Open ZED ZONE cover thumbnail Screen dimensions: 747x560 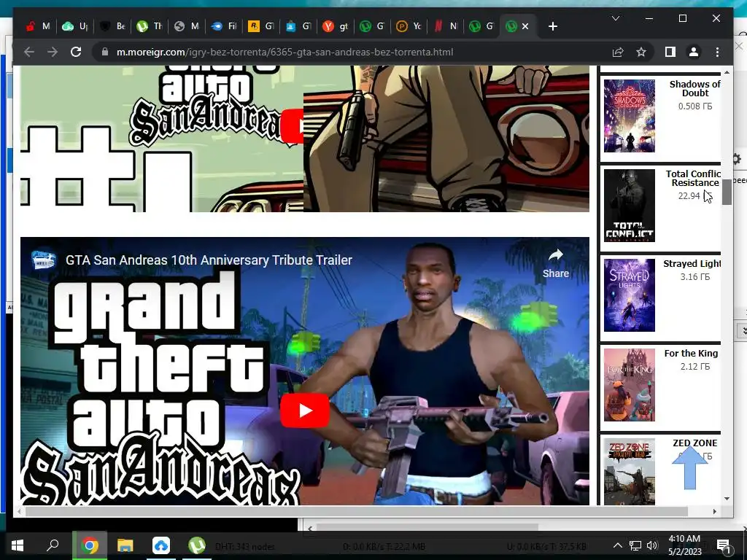pos(630,472)
